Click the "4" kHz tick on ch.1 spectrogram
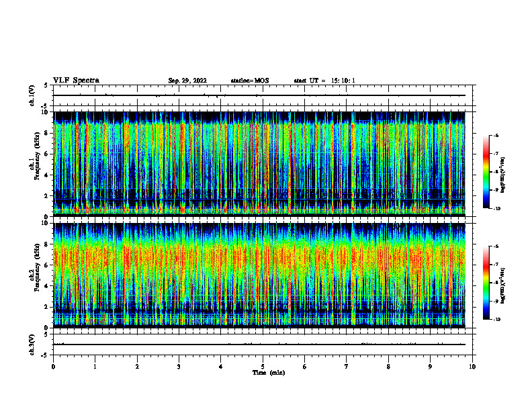 47,175
